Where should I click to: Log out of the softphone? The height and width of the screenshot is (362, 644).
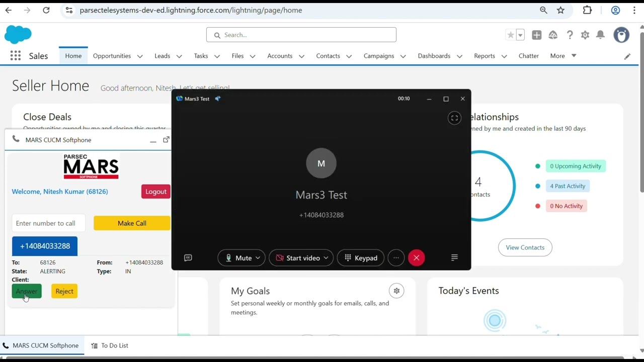click(156, 192)
